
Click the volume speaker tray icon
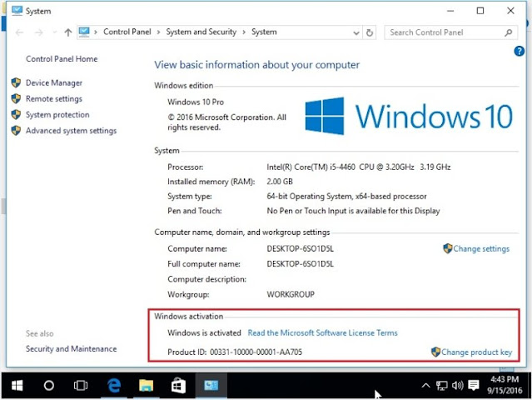click(457, 385)
